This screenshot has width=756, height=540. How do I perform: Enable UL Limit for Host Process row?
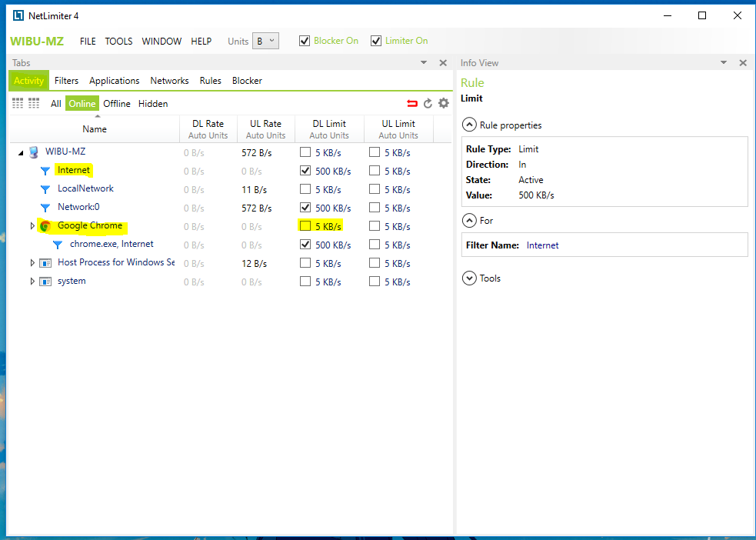point(375,263)
